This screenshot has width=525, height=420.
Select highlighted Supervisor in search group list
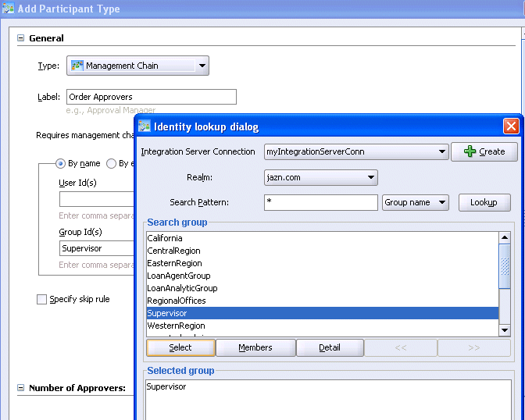coord(323,313)
